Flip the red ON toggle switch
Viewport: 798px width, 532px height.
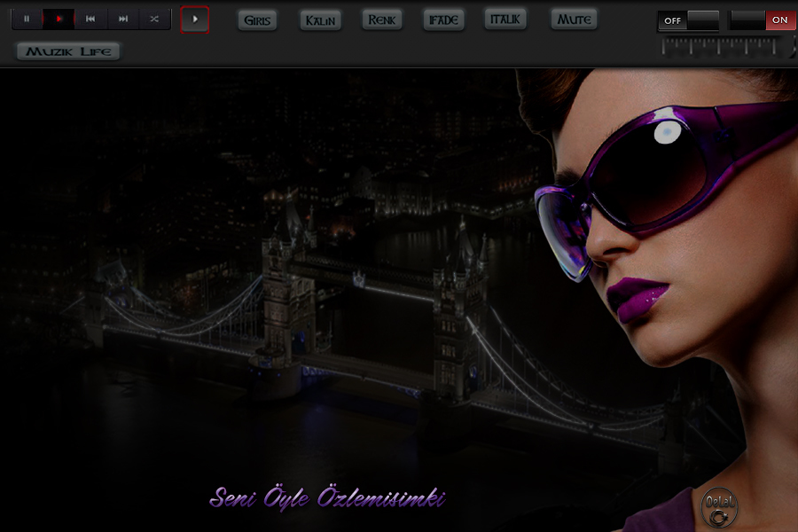[x=763, y=20]
